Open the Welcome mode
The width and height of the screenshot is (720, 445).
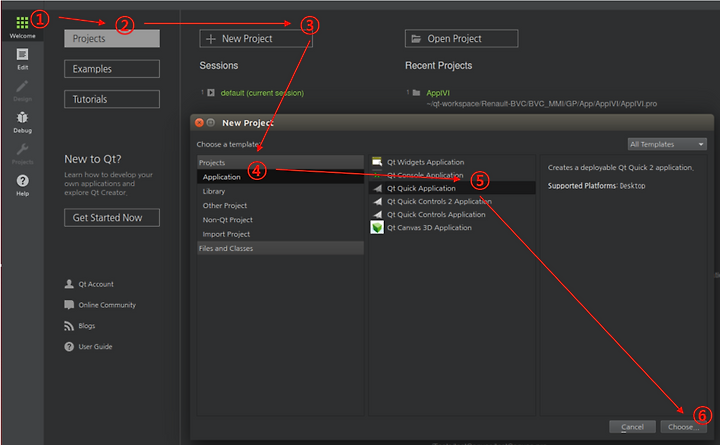coord(22,27)
